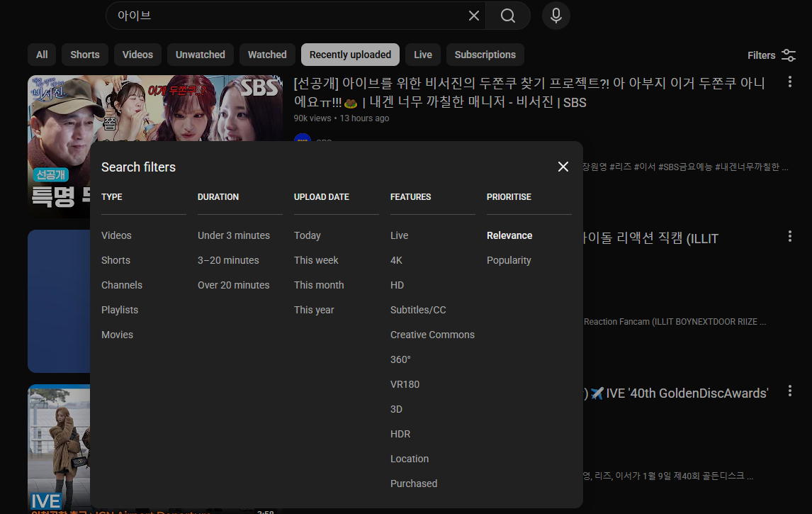This screenshot has width=812, height=514.
Task: Enable the 3D feature filter
Action: coord(396,409)
